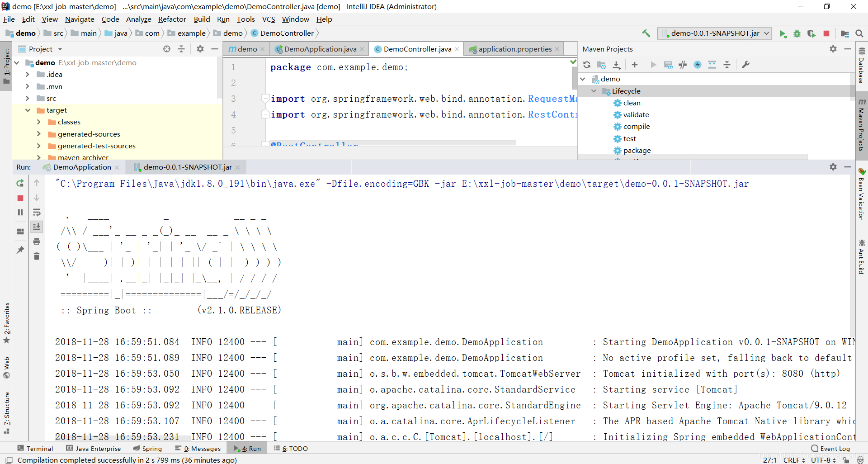Select the clean lifecycle phase
This screenshot has height=464, width=868.
tap(632, 103)
